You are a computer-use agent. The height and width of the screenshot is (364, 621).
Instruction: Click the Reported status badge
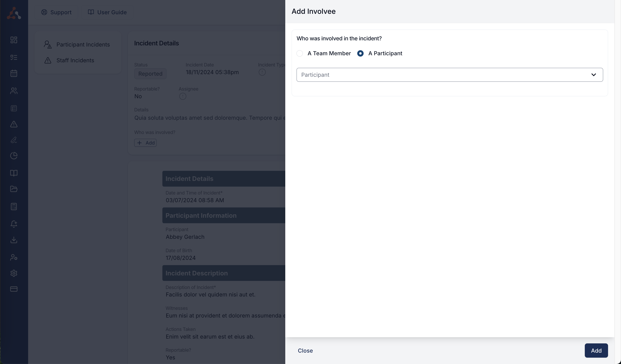coord(150,74)
